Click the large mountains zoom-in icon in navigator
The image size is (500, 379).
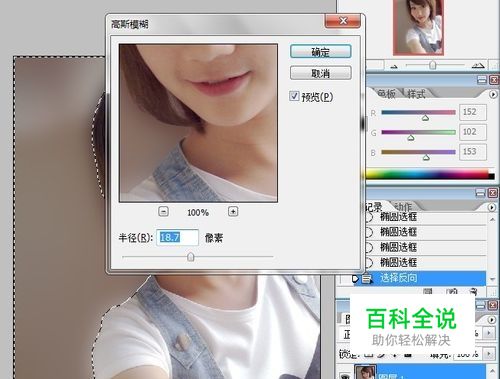[478, 65]
